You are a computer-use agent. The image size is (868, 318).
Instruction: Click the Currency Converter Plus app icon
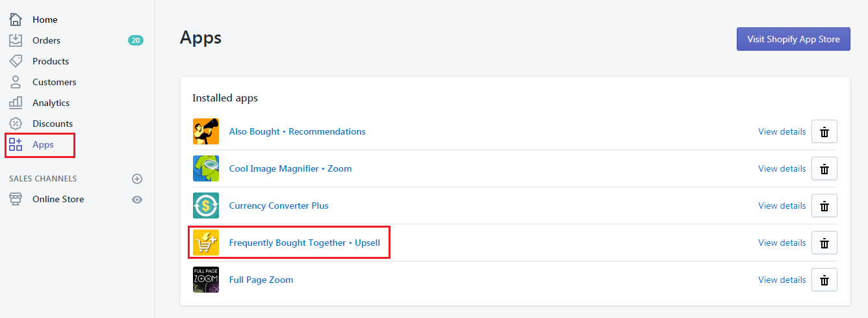[206, 205]
